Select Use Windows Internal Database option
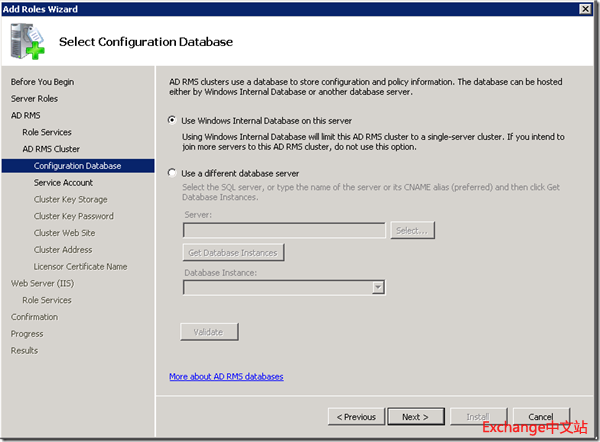 [x=174, y=120]
